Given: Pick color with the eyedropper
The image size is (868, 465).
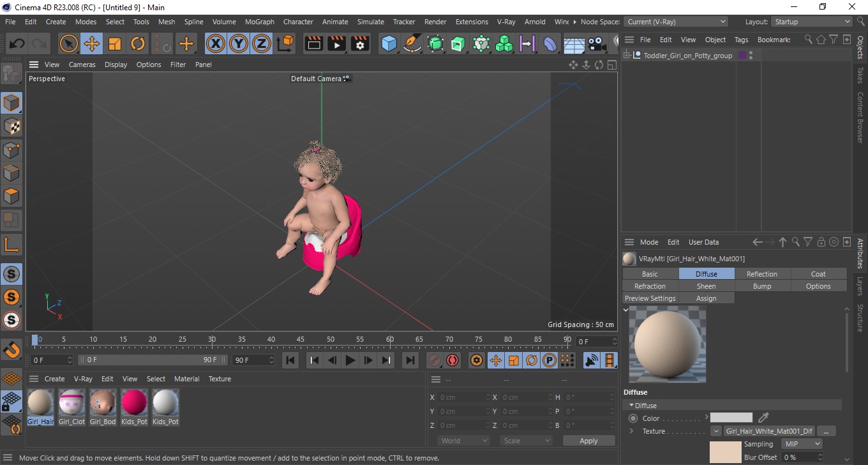Looking at the screenshot, I should click(763, 418).
